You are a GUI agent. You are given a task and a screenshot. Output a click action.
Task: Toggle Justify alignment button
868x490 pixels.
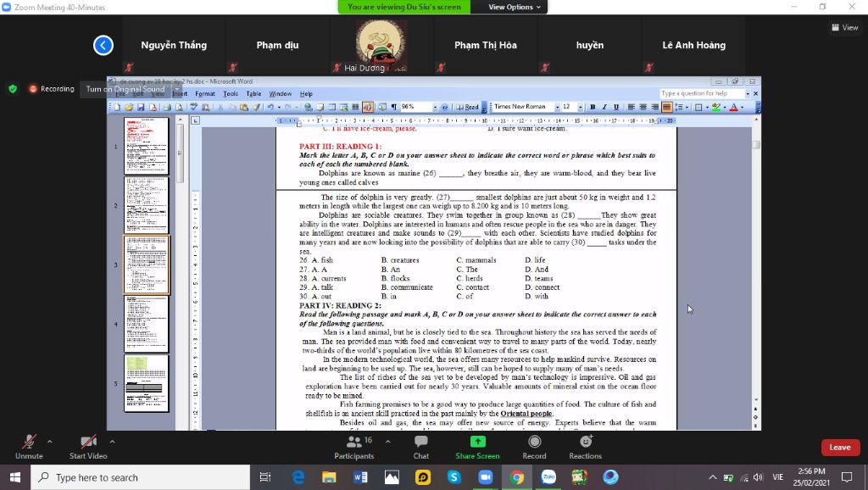(666, 107)
